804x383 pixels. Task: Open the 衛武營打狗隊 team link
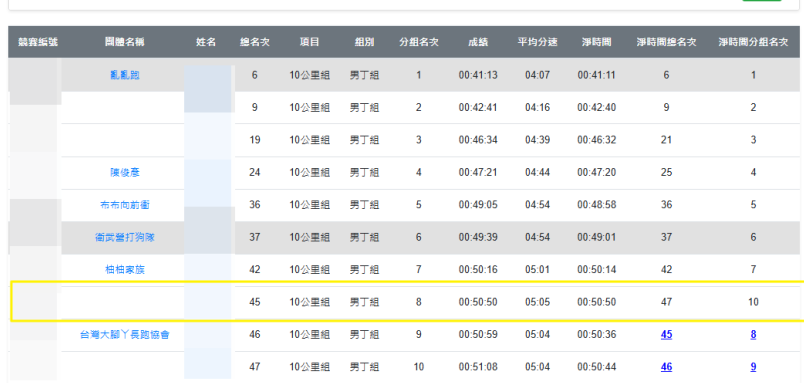pyautogui.click(x=125, y=237)
